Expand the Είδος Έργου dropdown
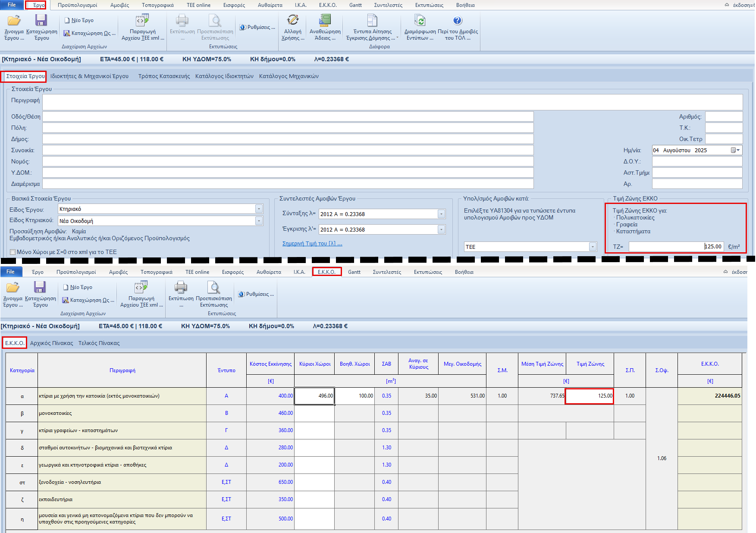 (x=259, y=209)
